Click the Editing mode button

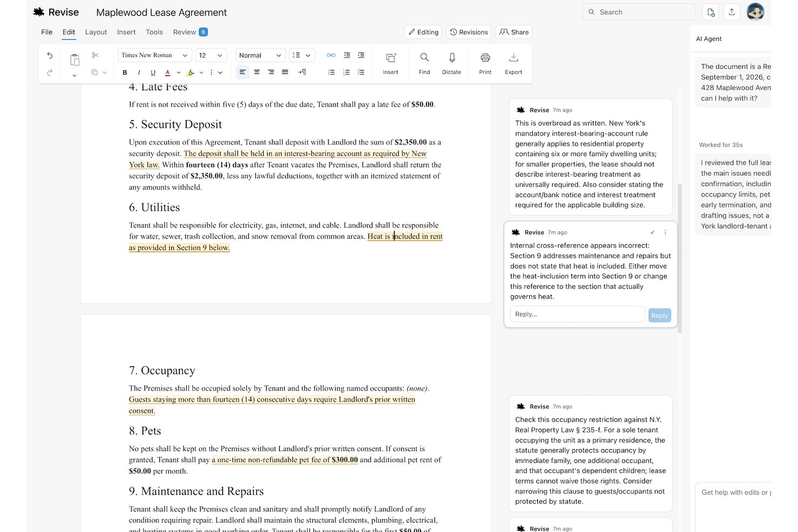tap(423, 32)
